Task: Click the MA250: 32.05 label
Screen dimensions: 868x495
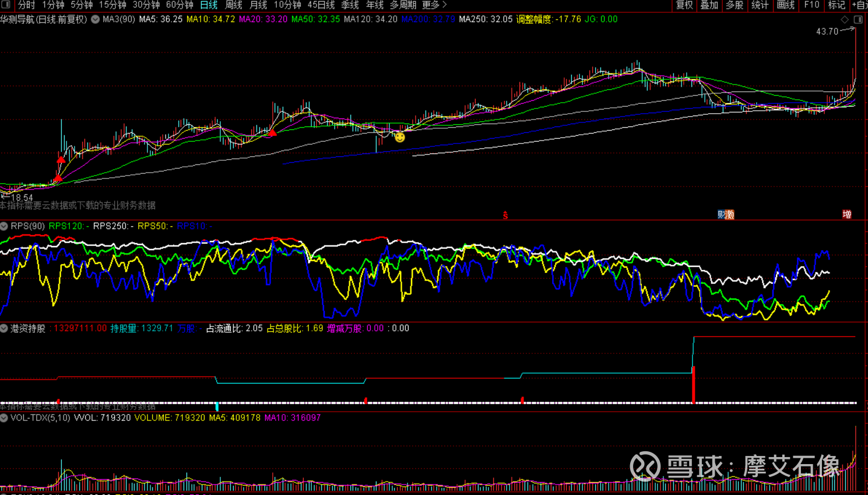Action: pos(486,19)
